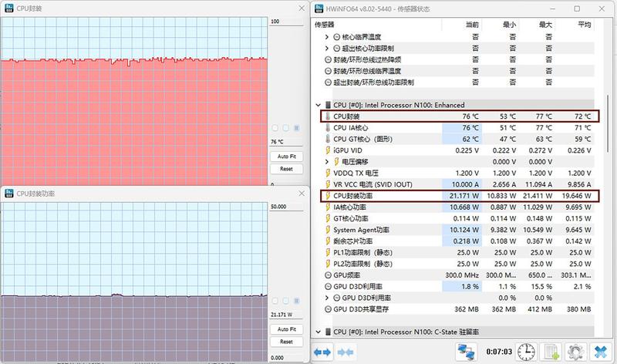Close the CPU封装功率 graph window
Image resolution: width=617 pixels, height=364 pixels.
pos(302,194)
